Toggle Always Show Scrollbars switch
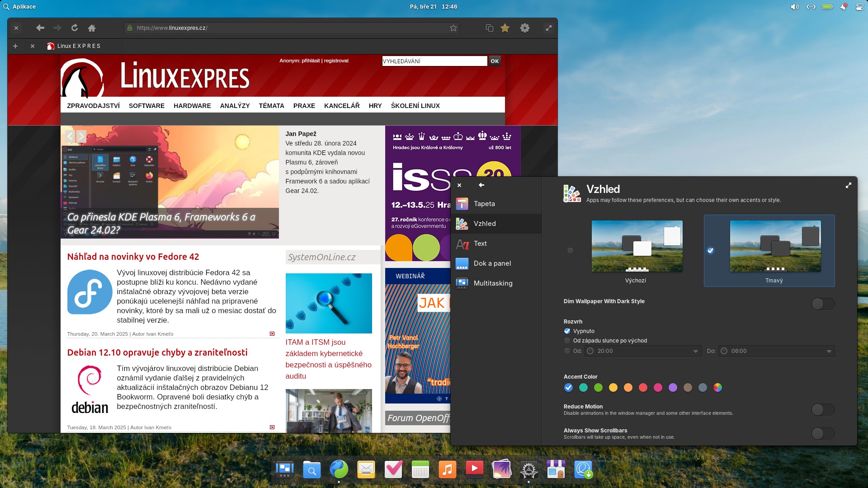 [823, 434]
